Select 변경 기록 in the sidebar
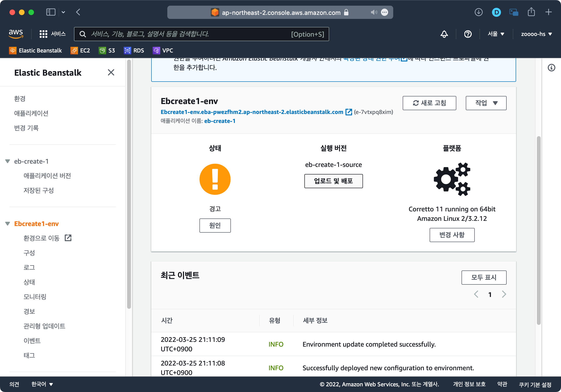Screen dimensions: 561x392 coord(26,128)
